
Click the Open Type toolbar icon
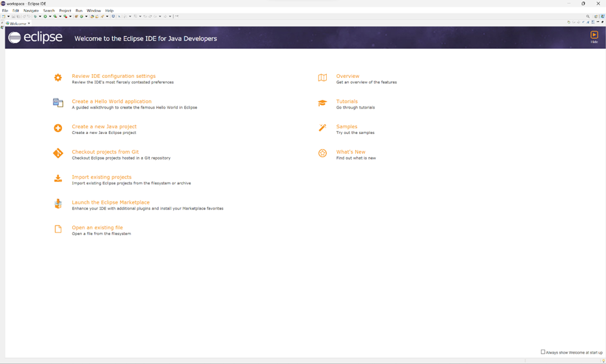pos(92,16)
